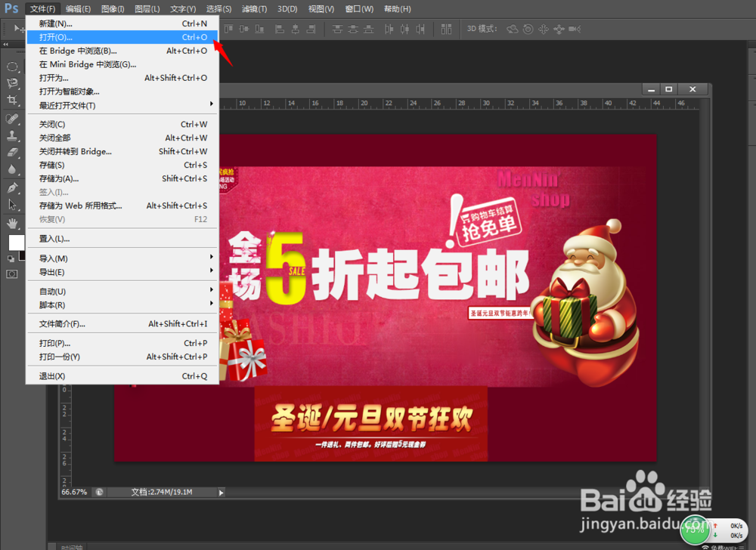The height and width of the screenshot is (550, 756).
Task: Click the Move tool icon in options bar
Action: click(20, 29)
